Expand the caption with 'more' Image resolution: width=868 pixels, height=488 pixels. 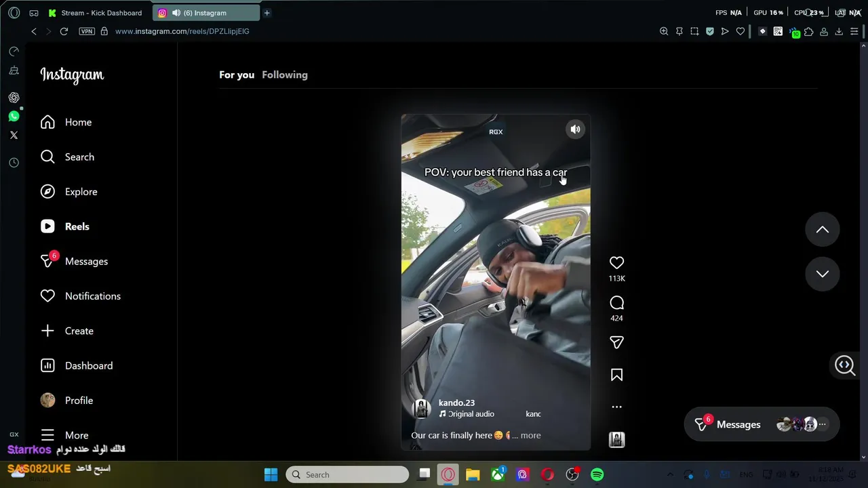pyautogui.click(x=530, y=435)
